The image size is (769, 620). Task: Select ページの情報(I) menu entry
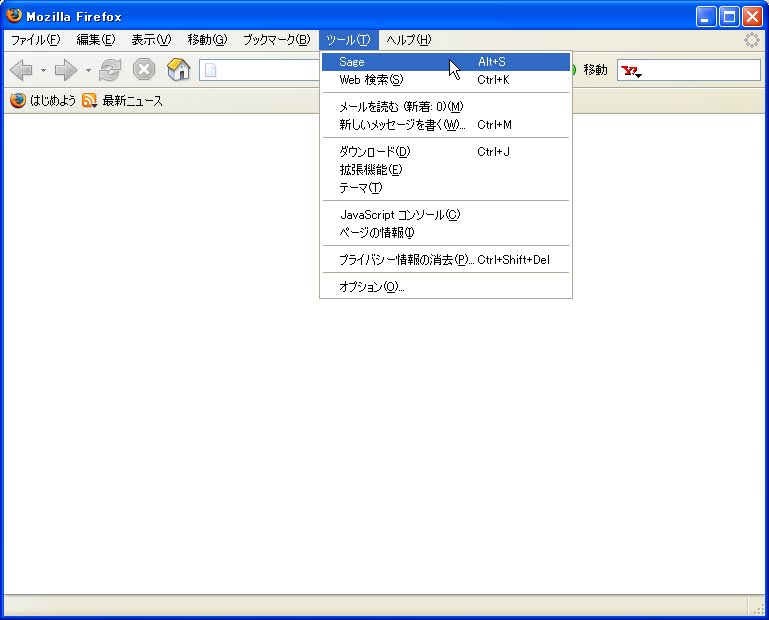[x=446, y=232]
